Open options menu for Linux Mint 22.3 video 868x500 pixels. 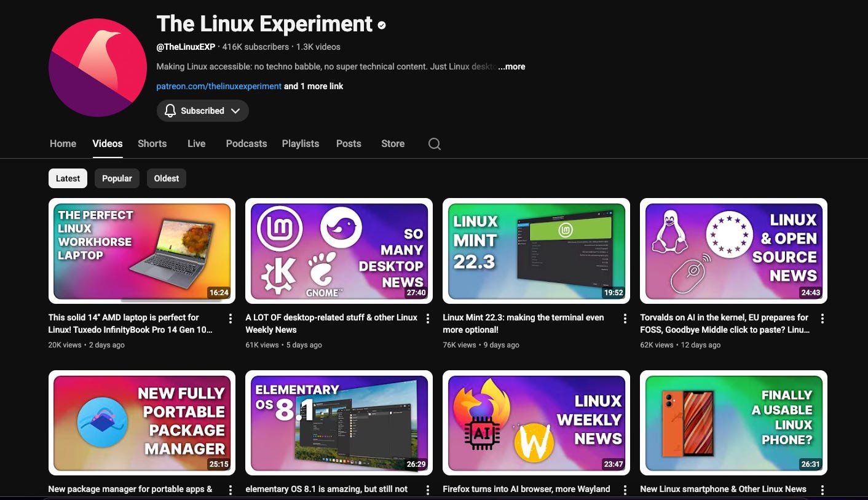625,319
